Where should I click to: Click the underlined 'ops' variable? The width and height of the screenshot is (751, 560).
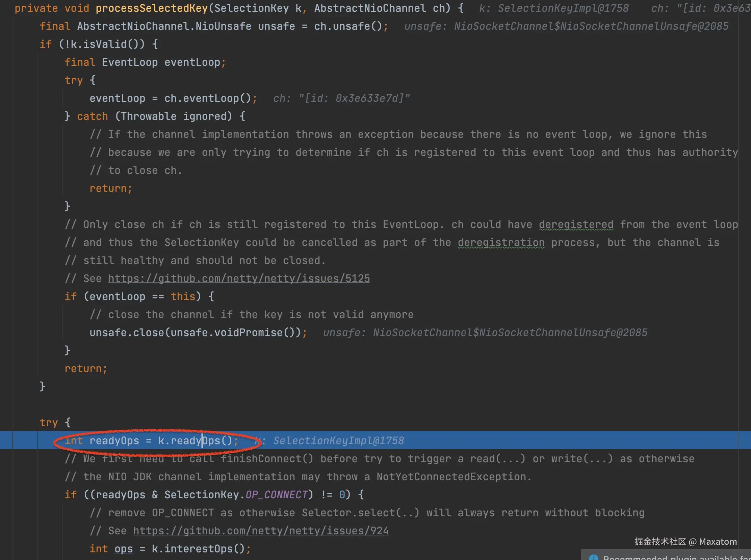point(123,549)
